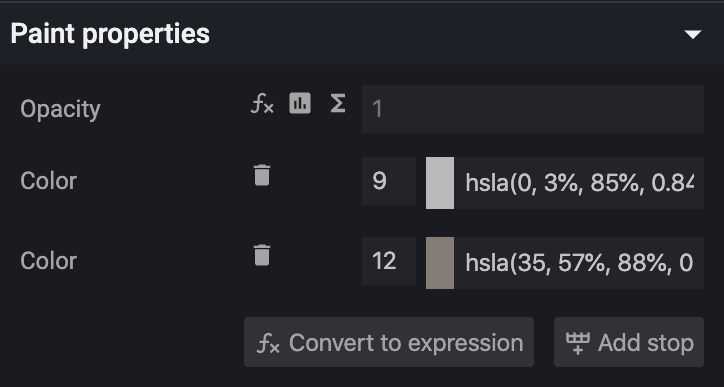
Task: Click into the Opacity value field
Action: tap(533, 109)
